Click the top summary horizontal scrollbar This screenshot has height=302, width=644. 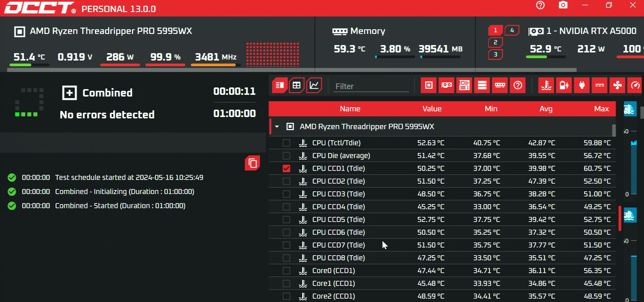pos(292,70)
